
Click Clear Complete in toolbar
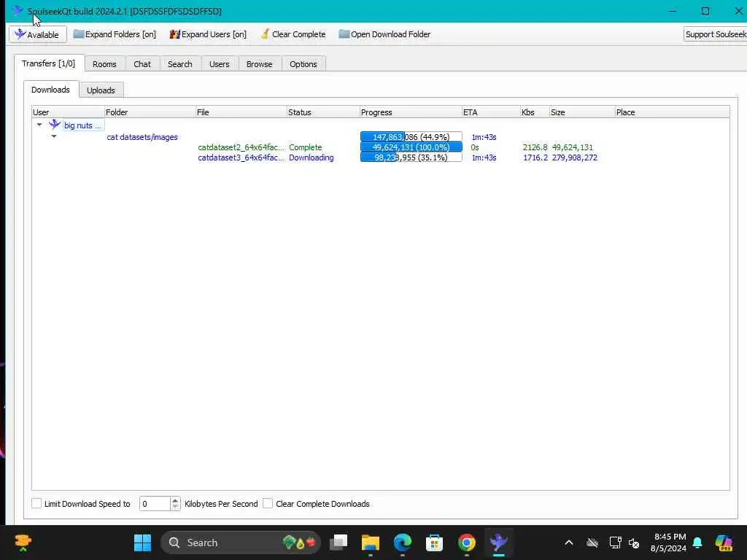[x=293, y=34]
